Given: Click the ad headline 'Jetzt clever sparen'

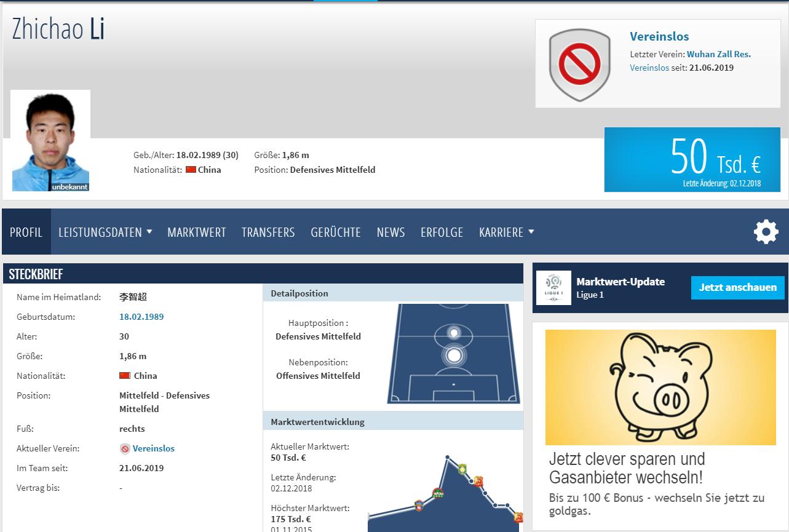Looking at the screenshot, I should [627, 468].
